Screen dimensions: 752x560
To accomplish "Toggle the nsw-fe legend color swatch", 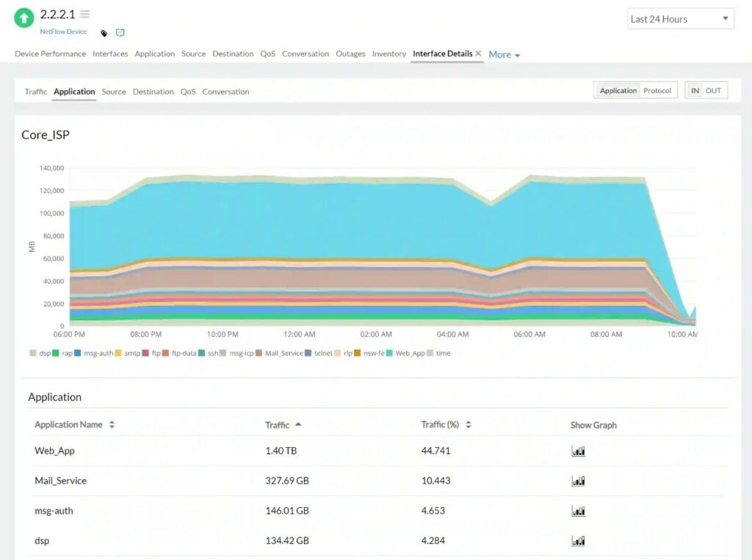I will 358,353.
